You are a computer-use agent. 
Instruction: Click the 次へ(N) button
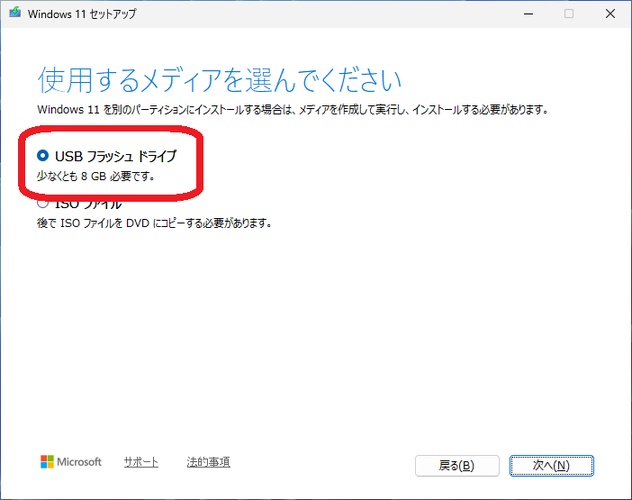pos(551,466)
